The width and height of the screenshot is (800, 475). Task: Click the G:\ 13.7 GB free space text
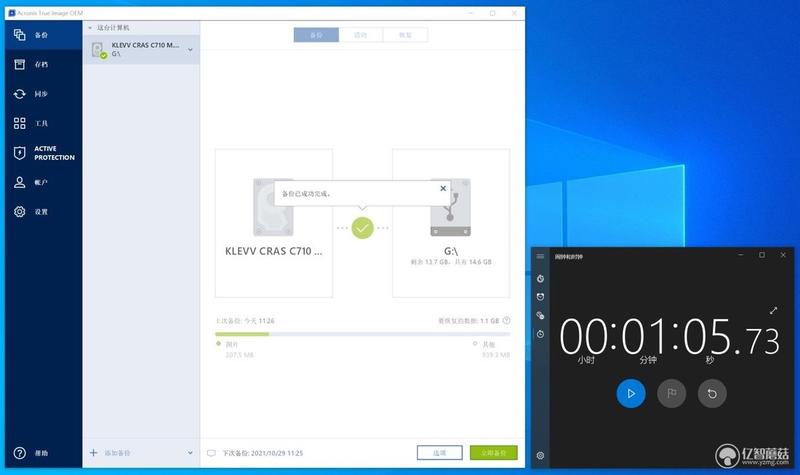pos(451,262)
